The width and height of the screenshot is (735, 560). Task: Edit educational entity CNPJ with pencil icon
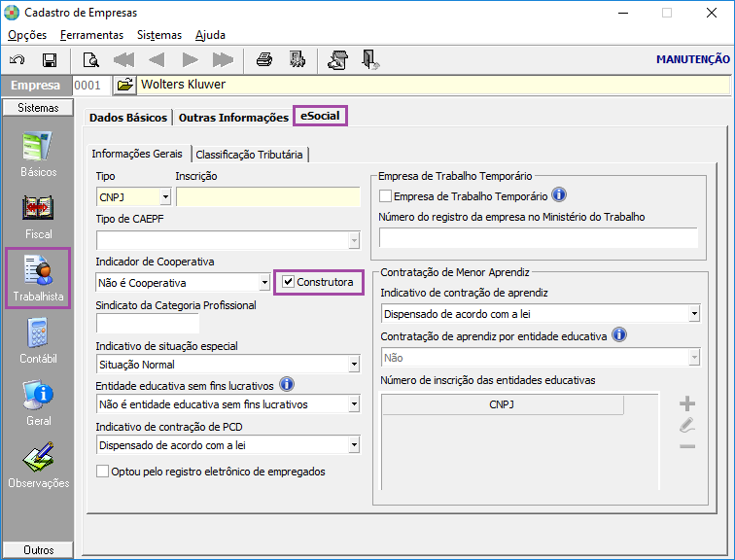click(x=687, y=425)
